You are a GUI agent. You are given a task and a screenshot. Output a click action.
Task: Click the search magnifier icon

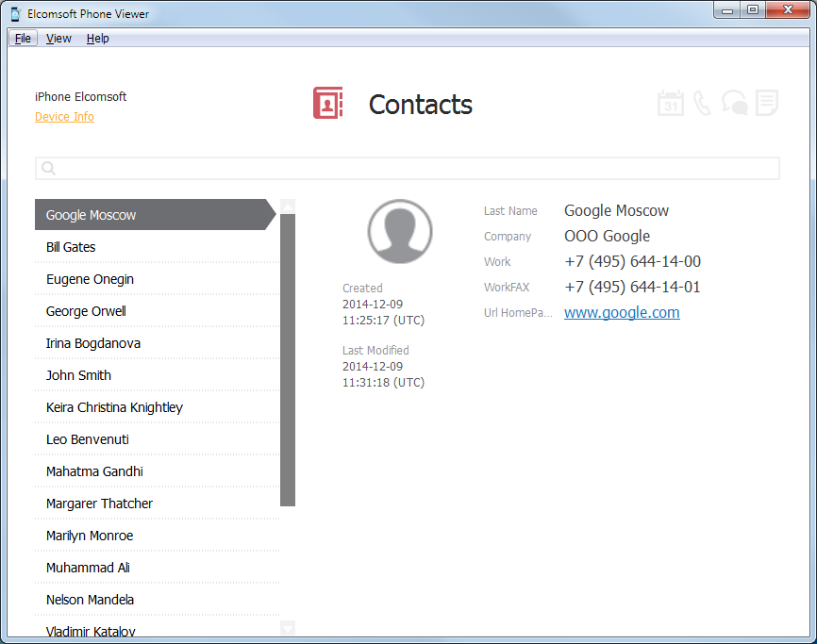point(49,169)
